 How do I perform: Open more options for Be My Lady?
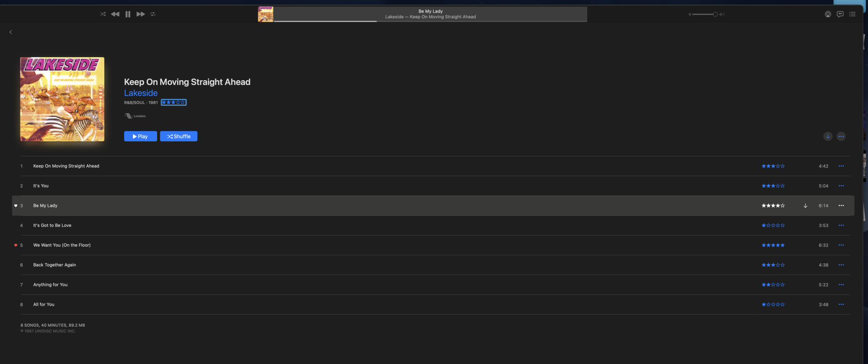841,206
